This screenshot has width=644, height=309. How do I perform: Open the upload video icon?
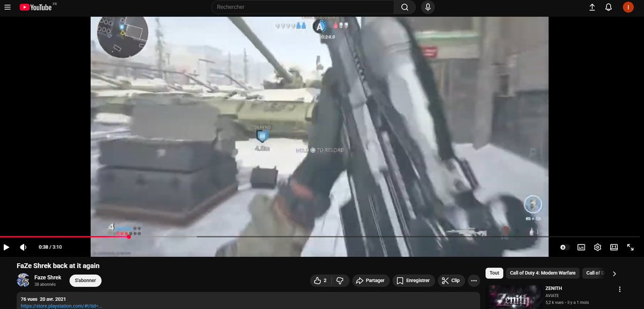(592, 7)
